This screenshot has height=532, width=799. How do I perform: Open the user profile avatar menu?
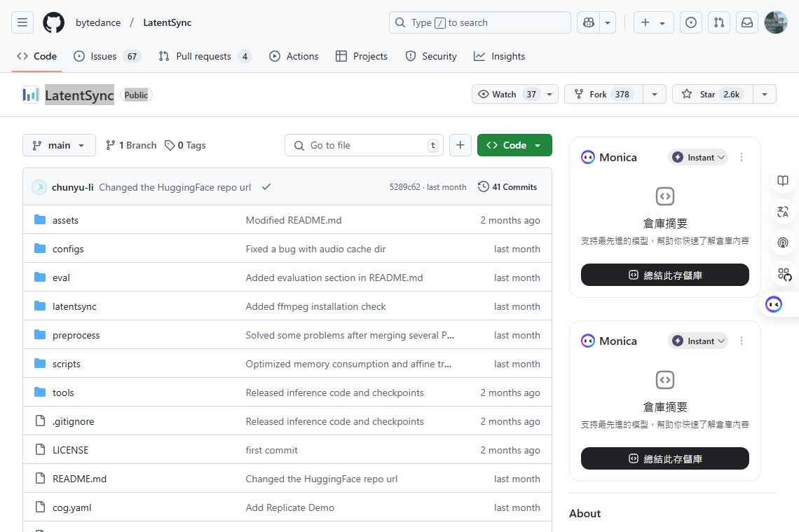pyautogui.click(x=776, y=22)
